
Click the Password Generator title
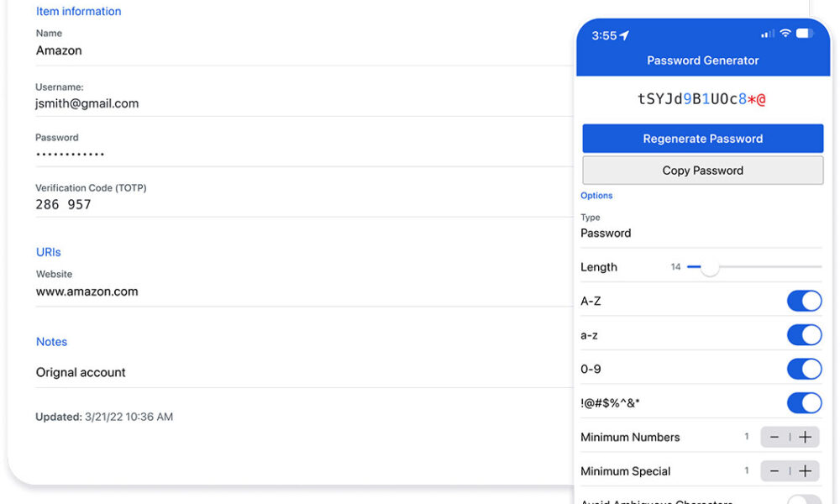702,60
